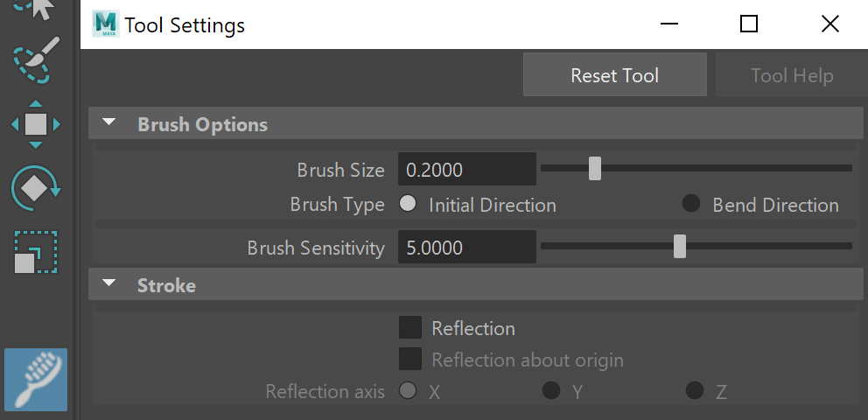868x420 pixels.
Task: Toggle Reflection about origin checkbox
Action: [x=410, y=359]
